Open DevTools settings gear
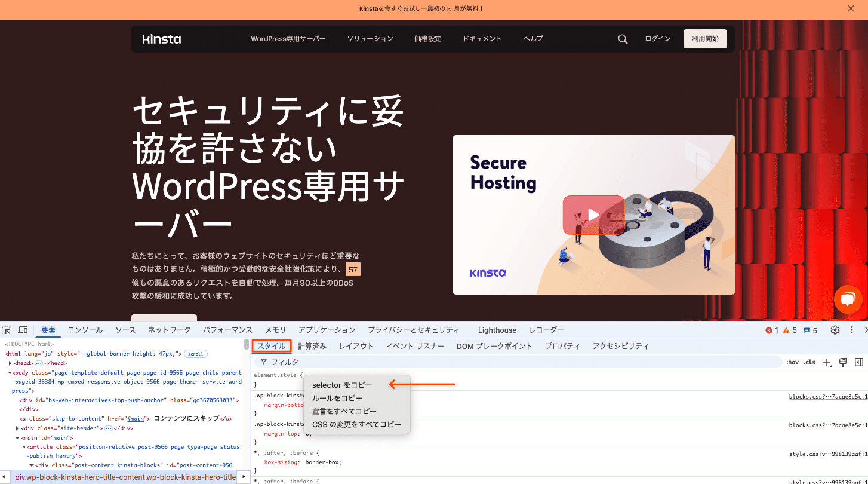The image size is (868, 484). pos(835,329)
